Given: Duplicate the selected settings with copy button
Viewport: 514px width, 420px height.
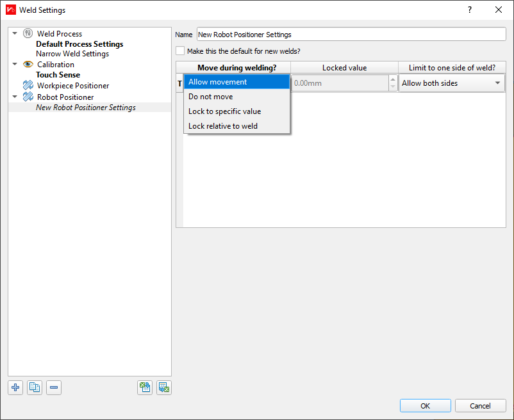Looking at the screenshot, I should (x=35, y=387).
